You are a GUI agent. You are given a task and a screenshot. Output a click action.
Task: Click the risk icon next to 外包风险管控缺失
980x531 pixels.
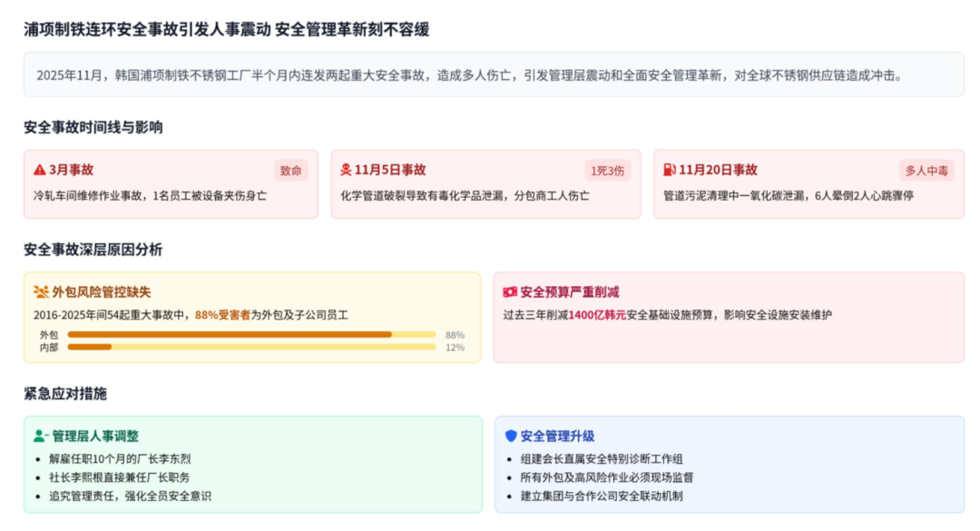click(x=40, y=292)
